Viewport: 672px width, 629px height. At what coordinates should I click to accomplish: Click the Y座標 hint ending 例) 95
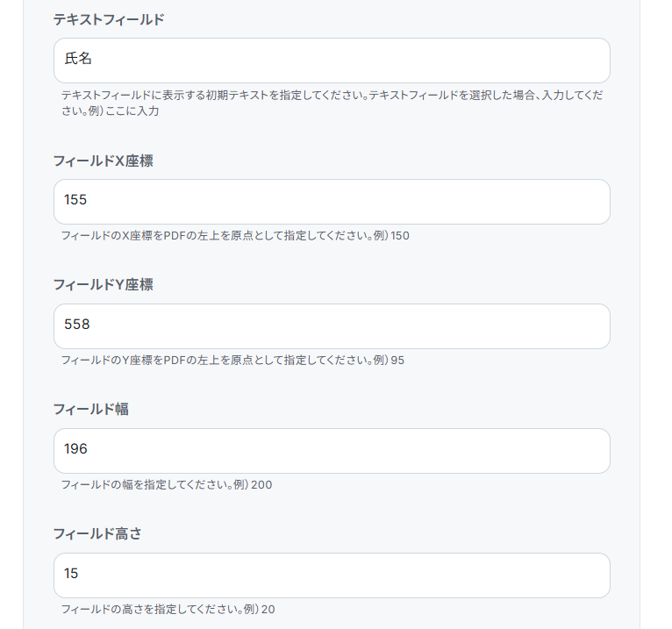[x=232, y=361]
